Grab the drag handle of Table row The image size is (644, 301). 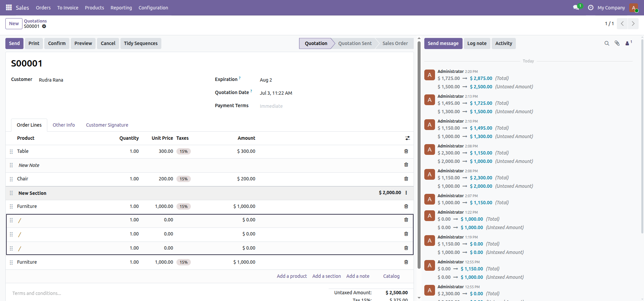11,152
